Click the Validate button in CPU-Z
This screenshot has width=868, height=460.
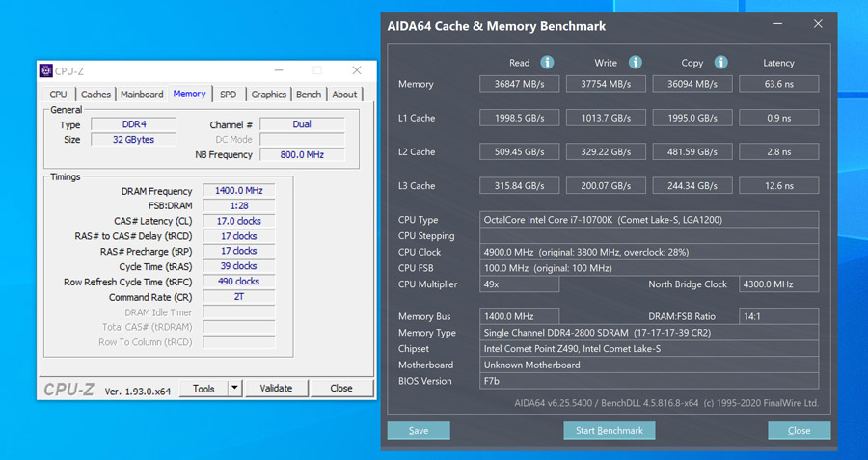(276, 388)
